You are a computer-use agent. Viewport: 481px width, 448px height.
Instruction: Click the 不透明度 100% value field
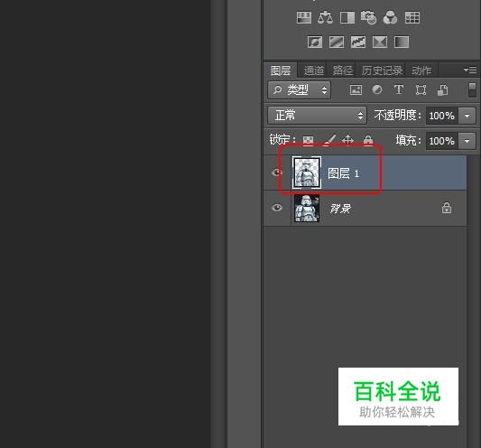point(441,116)
